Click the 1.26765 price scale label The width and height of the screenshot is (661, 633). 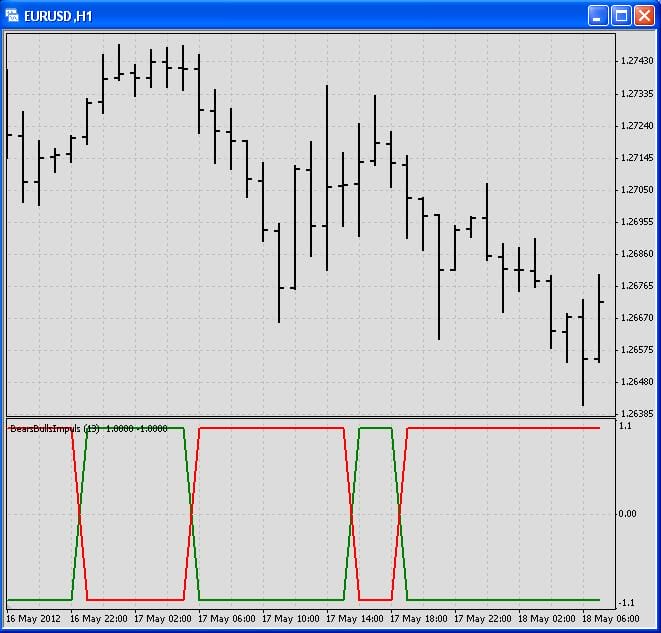pyautogui.click(x=636, y=285)
